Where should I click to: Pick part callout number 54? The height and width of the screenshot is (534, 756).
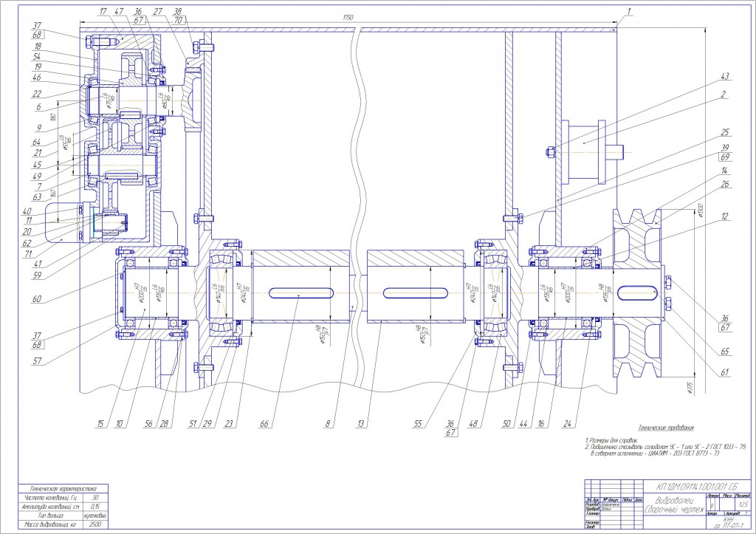[37, 57]
